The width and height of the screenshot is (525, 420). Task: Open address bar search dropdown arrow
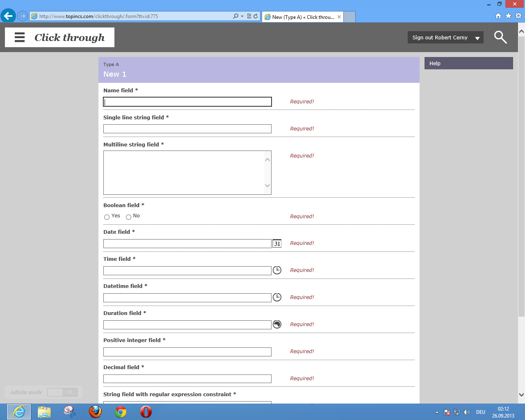(x=242, y=16)
